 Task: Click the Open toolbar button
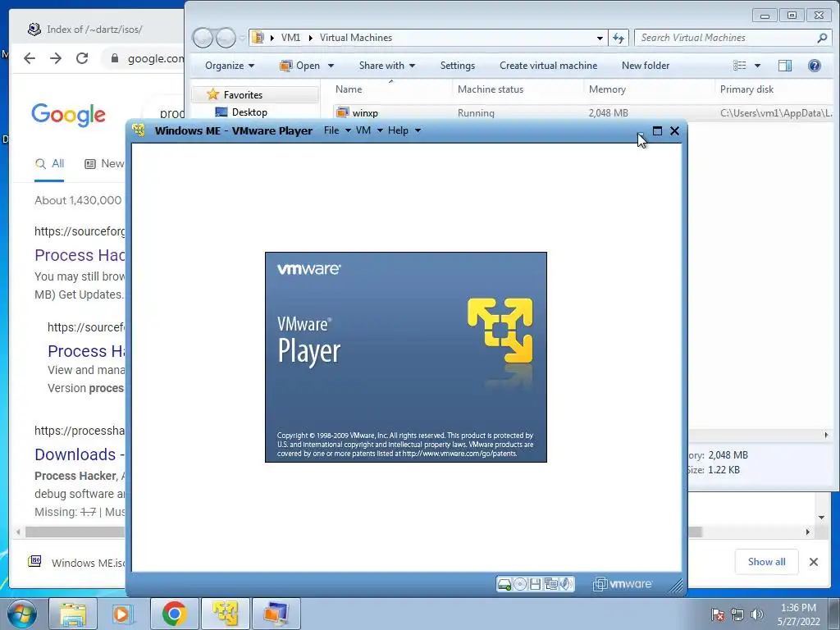tap(299, 66)
